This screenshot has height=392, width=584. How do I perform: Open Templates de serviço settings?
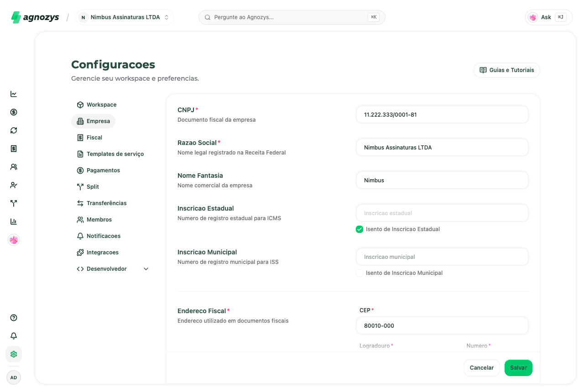[110, 154]
